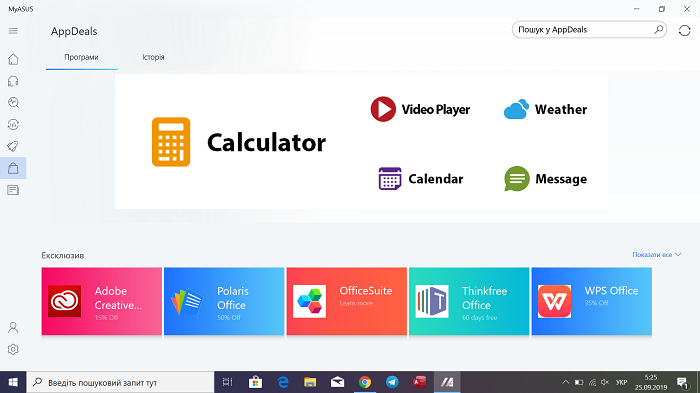The image size is (700, 393).
Task: Switch to Google Chrome on taskbar
Action: 365,382
